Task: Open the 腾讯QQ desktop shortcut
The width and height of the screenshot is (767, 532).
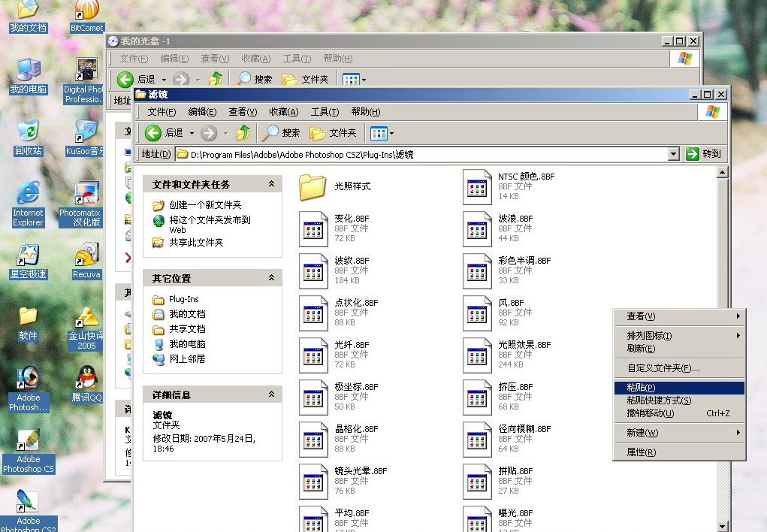Action: (x=87, y=379)
